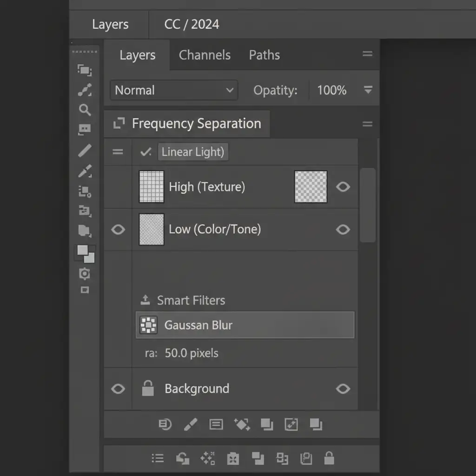Open the Normal blend mode dropdown
476x476 pixels.
[174, 90]
